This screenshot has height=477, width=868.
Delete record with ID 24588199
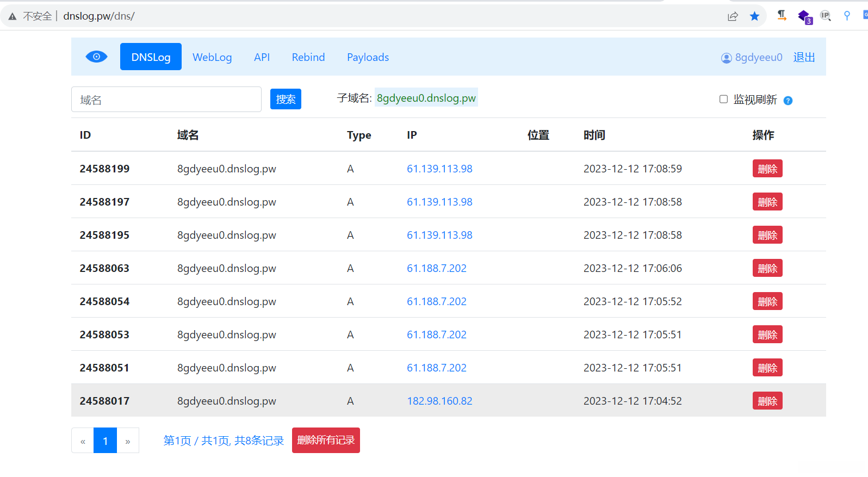[x=767, y=169]
